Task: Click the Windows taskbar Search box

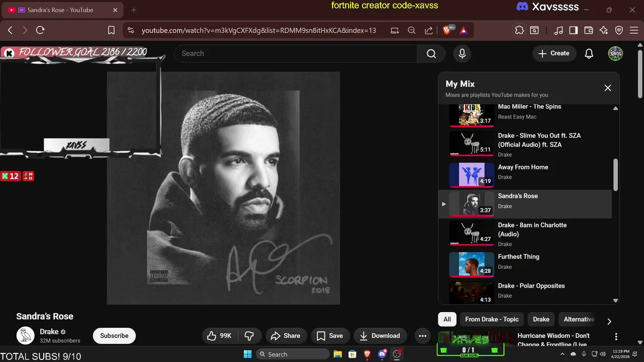Action: pyautogui.click(x=293, y=354)
